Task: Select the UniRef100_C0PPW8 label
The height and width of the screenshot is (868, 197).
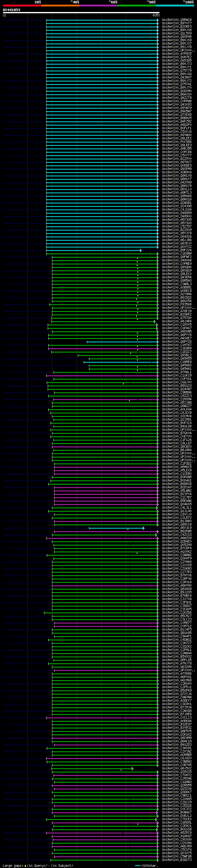Action: (177, 101)
